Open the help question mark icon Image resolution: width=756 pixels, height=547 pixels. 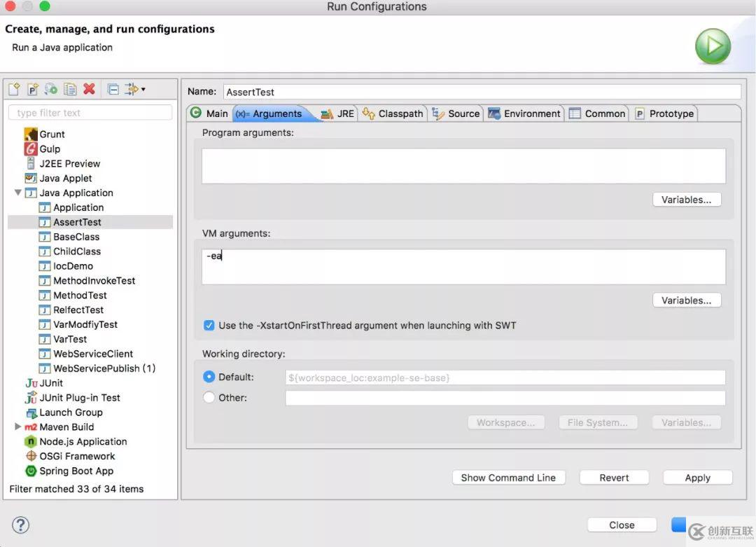[21, 525]
